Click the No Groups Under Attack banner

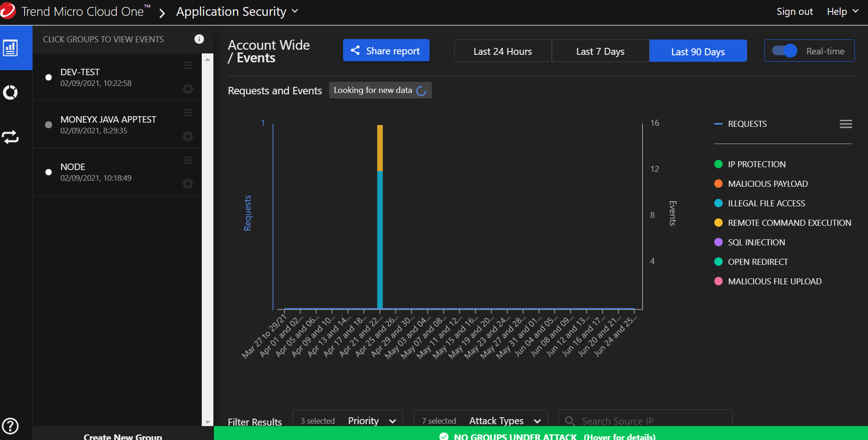541,433
